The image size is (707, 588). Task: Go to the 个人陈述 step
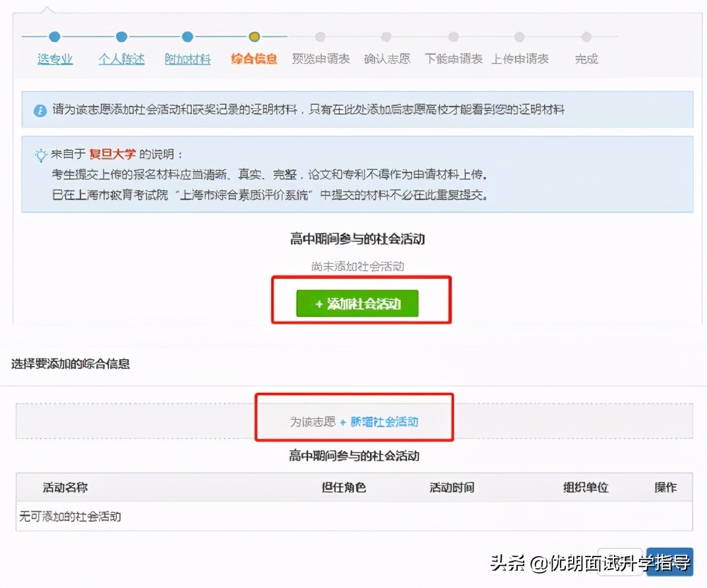coord(121,59)
